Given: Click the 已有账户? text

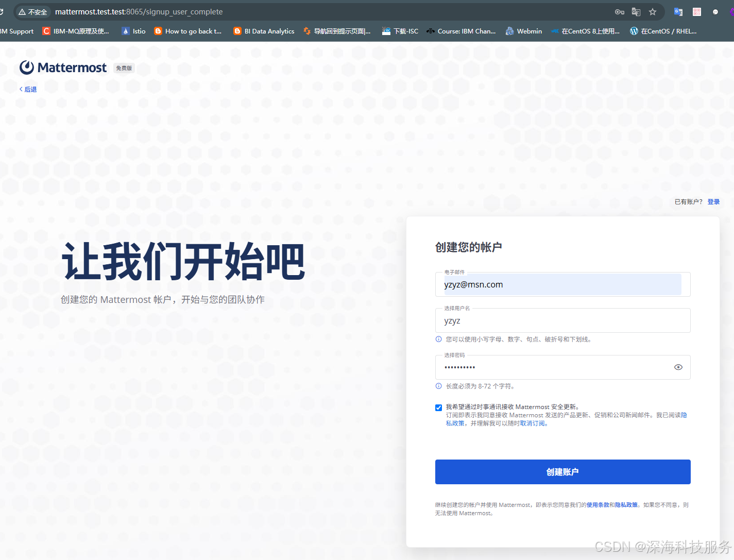Looking at the screenshot, I should tap(689, 202).
